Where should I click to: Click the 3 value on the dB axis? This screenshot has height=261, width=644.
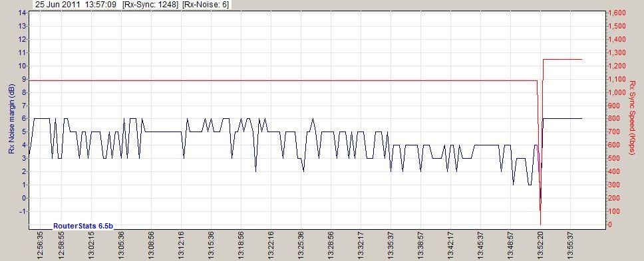click(24, 159)
